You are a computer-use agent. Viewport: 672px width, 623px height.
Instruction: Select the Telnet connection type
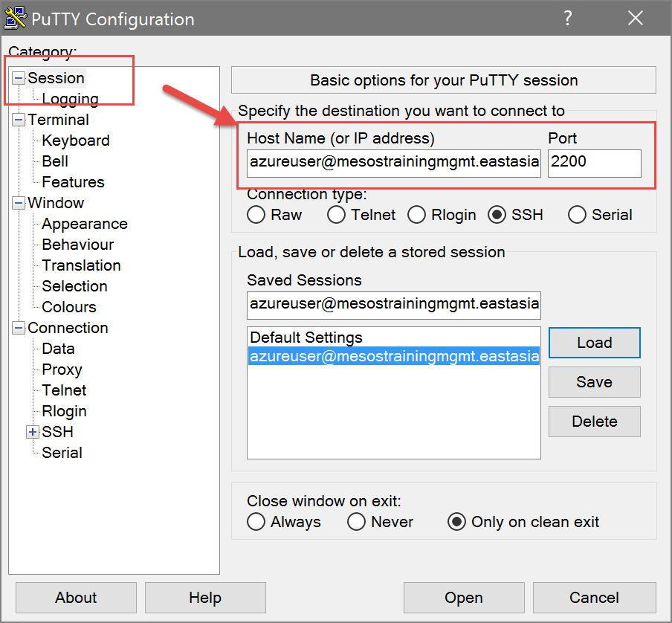[336, 215]
